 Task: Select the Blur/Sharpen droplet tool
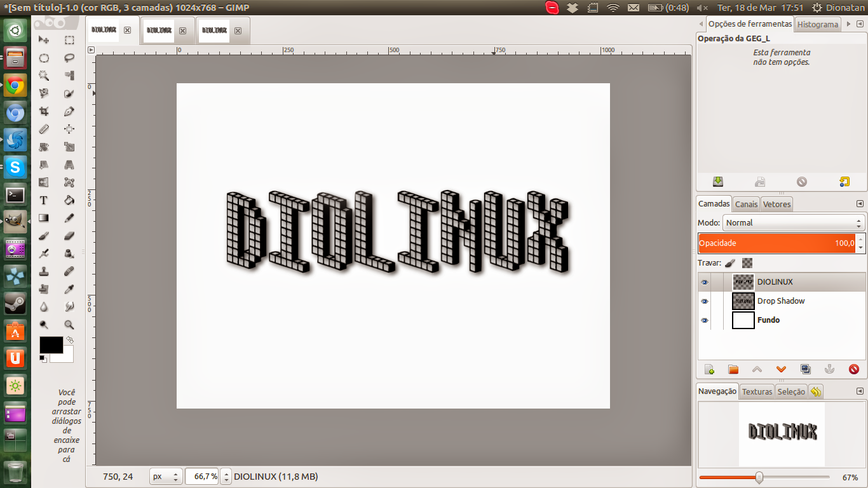coord(44,307)
